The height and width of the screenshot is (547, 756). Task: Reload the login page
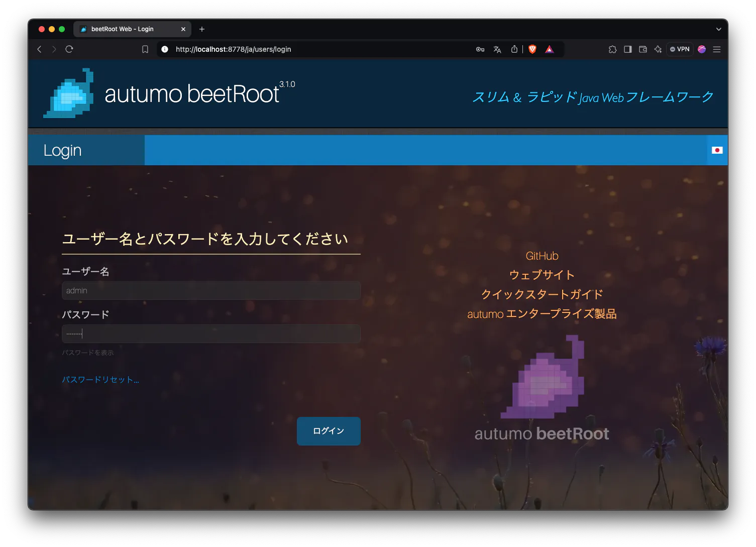click(x=69, y=49)
